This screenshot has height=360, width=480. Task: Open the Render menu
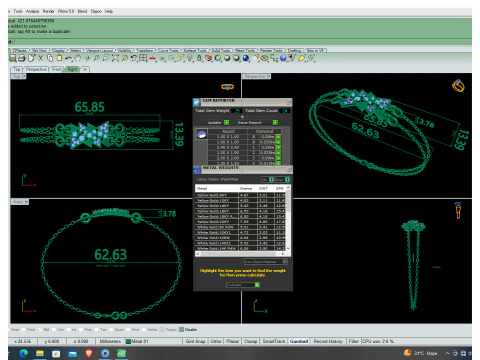[48, 11]
